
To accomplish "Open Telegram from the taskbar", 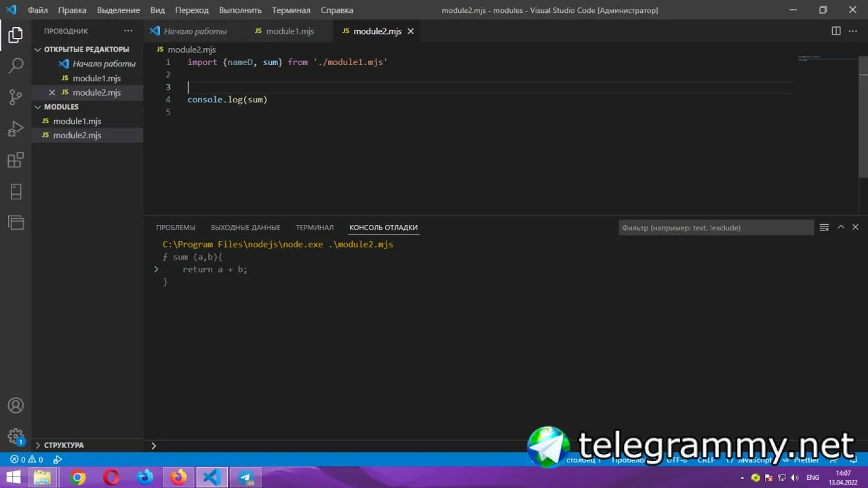I will click(245, 477).
